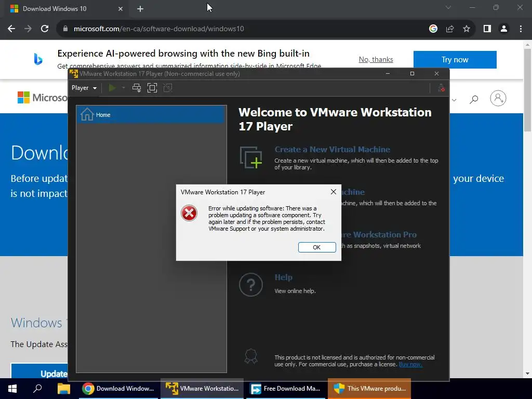
Task: Enter full screen mode icon in VMware
Action: point(152,88)
